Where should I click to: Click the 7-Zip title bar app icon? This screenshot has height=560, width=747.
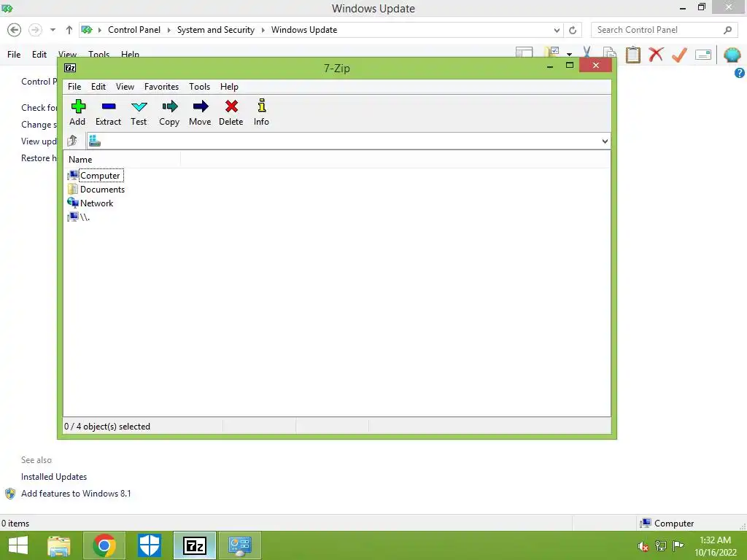point(70,68)
